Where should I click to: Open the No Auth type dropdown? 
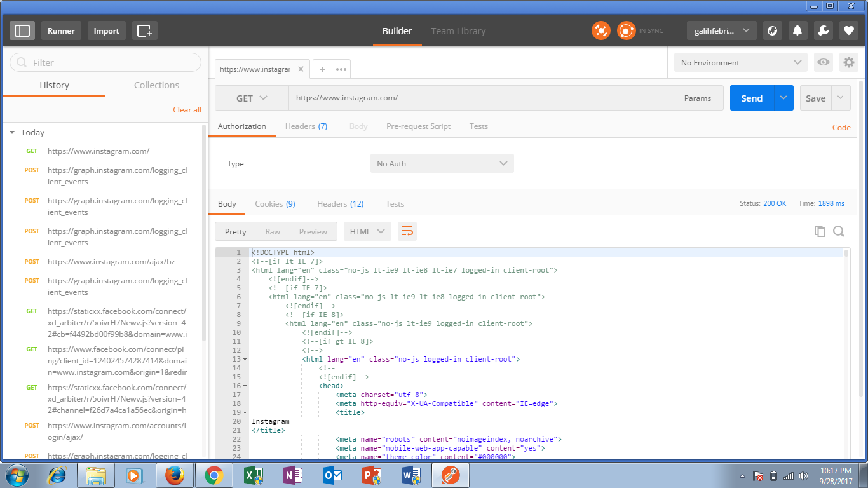(x=442, y=163)
